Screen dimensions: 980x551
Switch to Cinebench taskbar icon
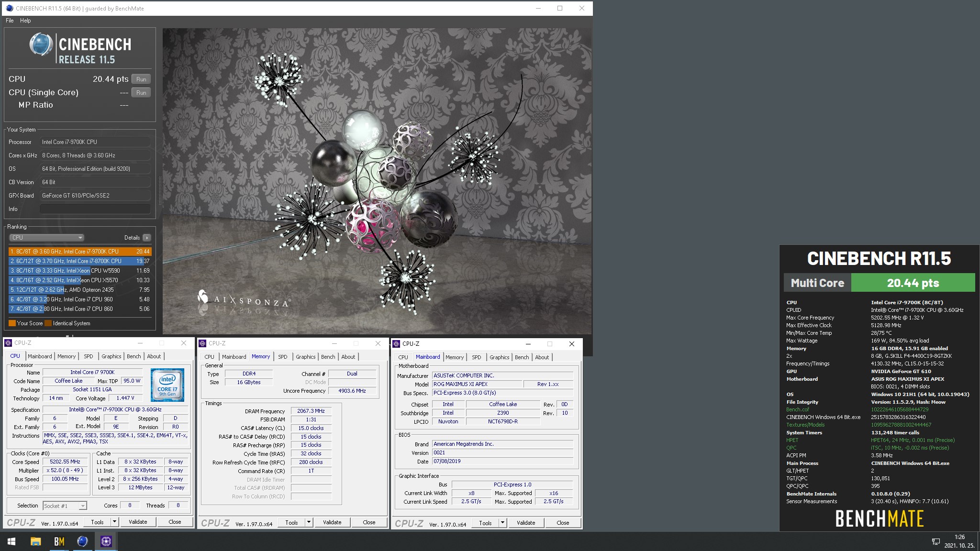coord(82,541)
